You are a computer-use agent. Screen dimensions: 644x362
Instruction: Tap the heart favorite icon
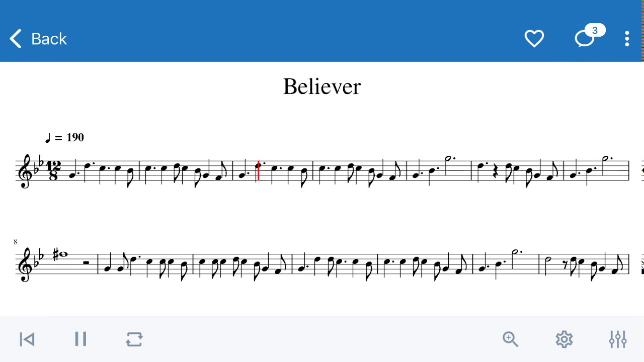[534, 39]
